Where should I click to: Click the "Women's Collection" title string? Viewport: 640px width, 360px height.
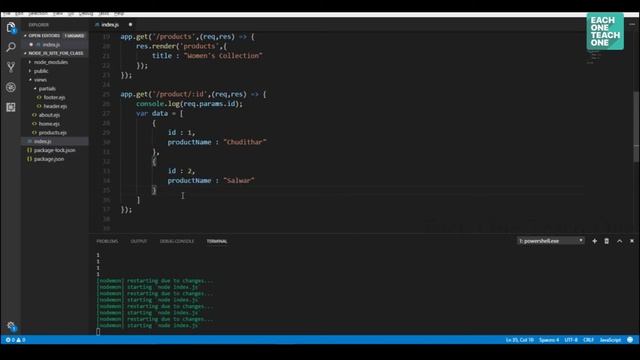[223, 56]
